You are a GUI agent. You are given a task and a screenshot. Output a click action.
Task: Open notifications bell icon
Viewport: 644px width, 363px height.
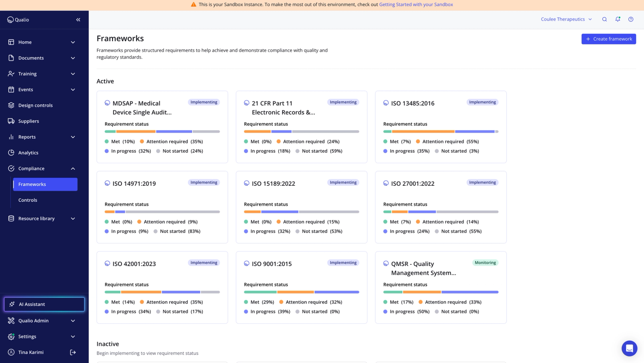[x=618, y=19]
